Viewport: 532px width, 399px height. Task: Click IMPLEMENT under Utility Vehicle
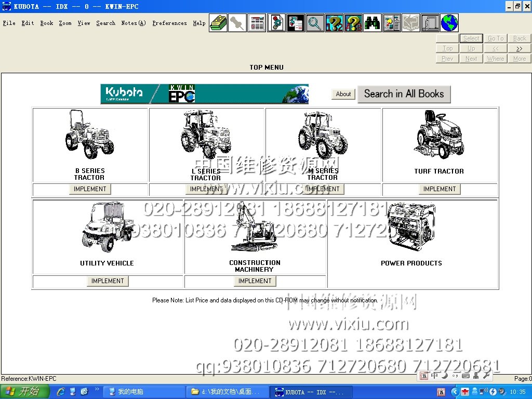coord(108,281)
